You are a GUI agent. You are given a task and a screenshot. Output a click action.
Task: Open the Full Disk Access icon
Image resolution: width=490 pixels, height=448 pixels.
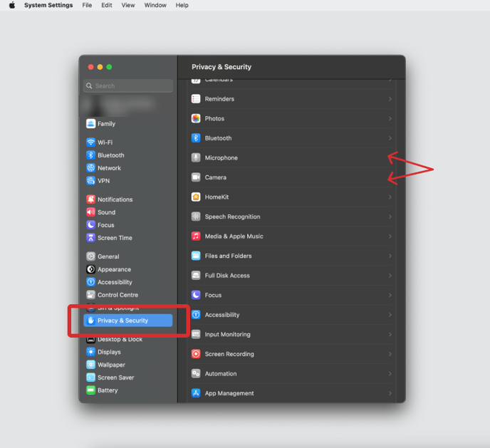point(196,275)
